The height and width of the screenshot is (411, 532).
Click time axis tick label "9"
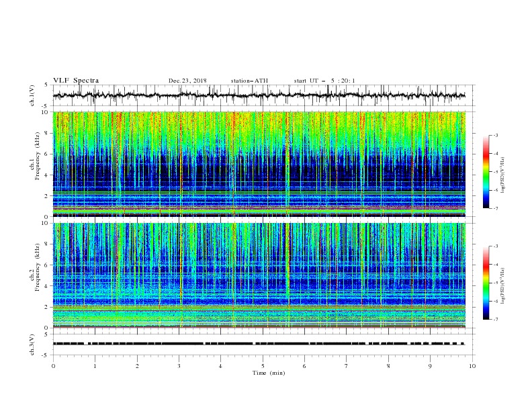(x=430, y=366)
